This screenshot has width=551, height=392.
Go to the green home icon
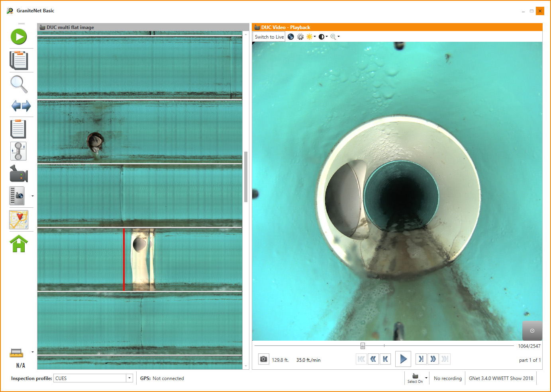pos(19,244)
